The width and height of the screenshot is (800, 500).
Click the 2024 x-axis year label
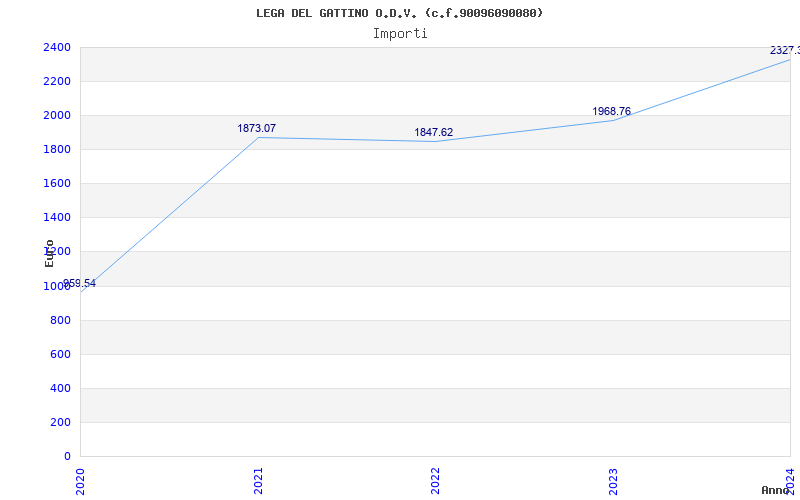pos(790,481)
